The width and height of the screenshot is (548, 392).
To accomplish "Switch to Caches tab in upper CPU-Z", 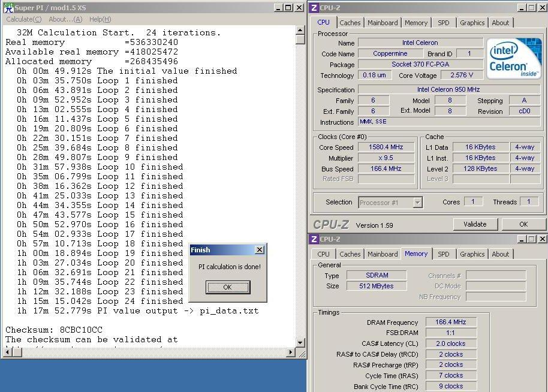I will [x=350, y=23].
